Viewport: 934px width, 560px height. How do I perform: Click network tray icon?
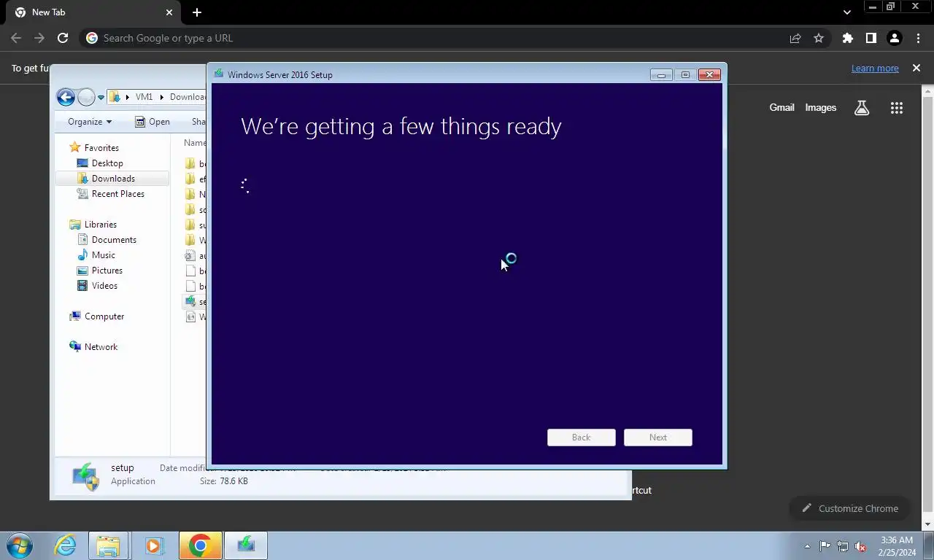point(843,546)
